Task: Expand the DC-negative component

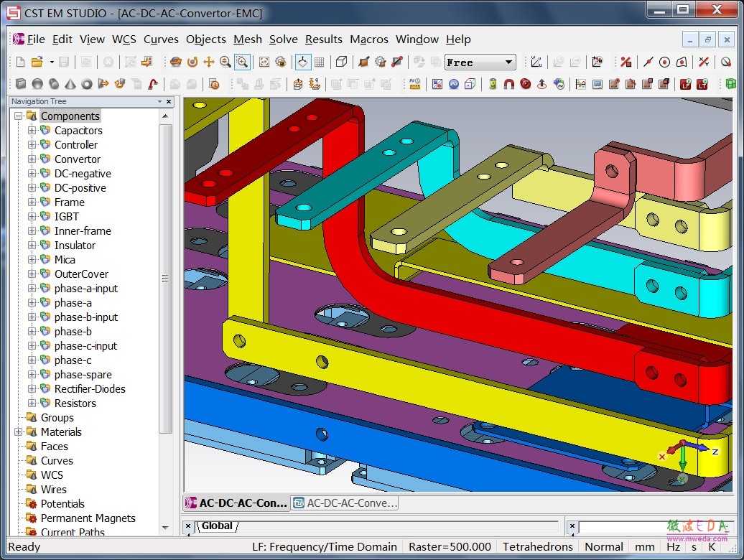Action: pos(32,174)
